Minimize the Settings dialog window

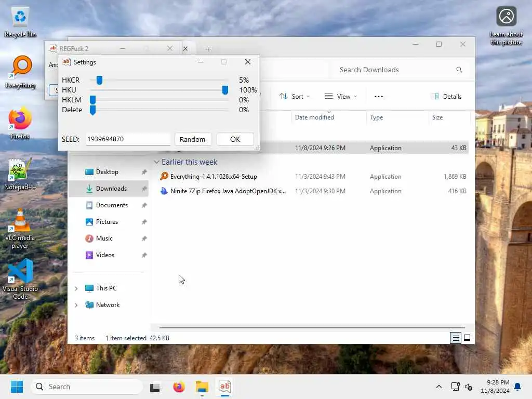[x=201, y=62]
